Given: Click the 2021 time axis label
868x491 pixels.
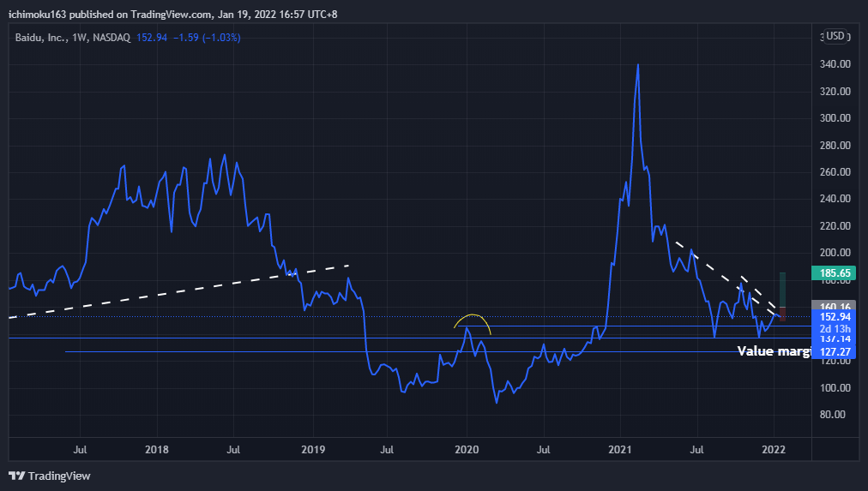Looking at the screenshot, I should click(620, 450).
